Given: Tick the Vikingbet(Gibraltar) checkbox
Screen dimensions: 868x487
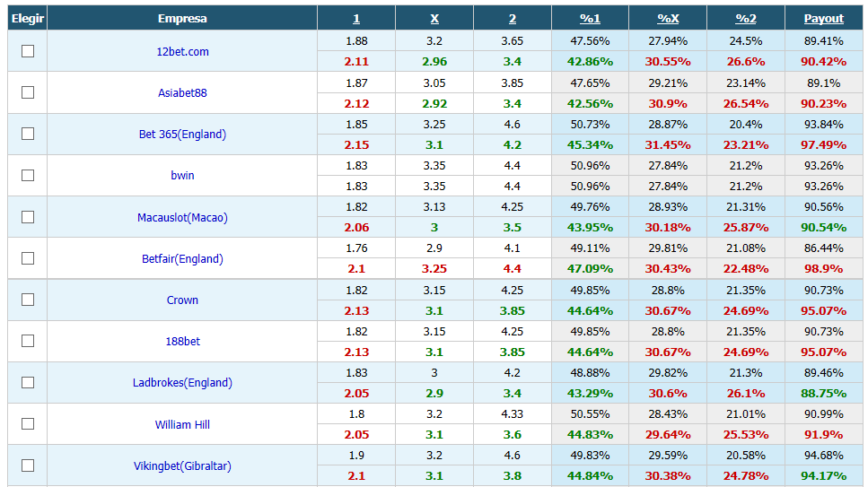Looking at the screenshot, I should tap(28, 465).
